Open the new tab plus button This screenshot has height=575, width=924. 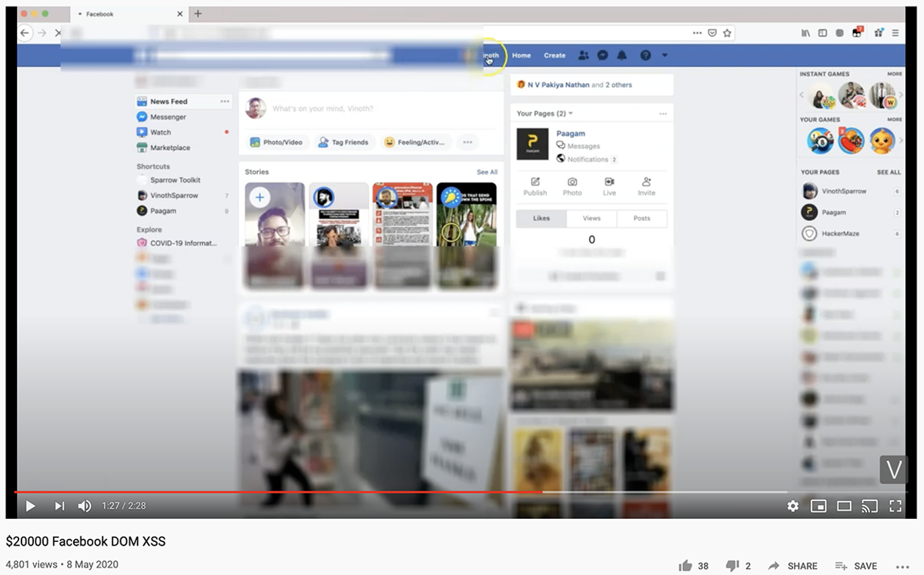click(198, 14)
